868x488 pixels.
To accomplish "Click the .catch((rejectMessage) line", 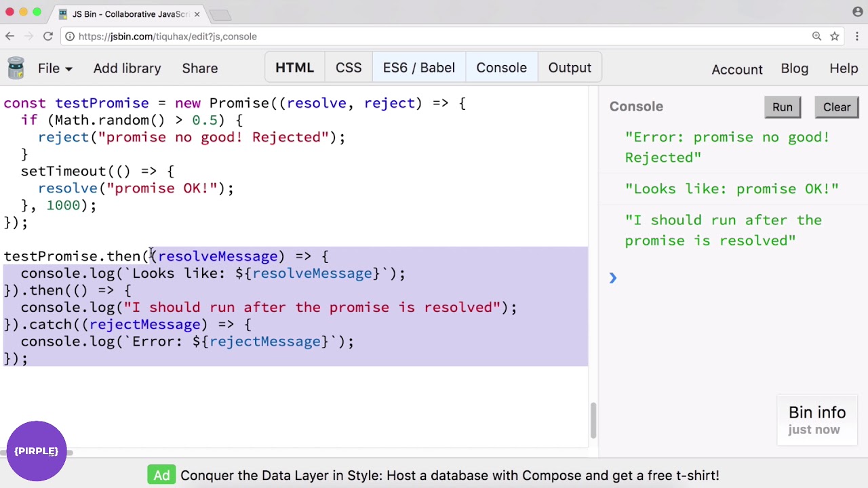I will (x=127, y=324).
